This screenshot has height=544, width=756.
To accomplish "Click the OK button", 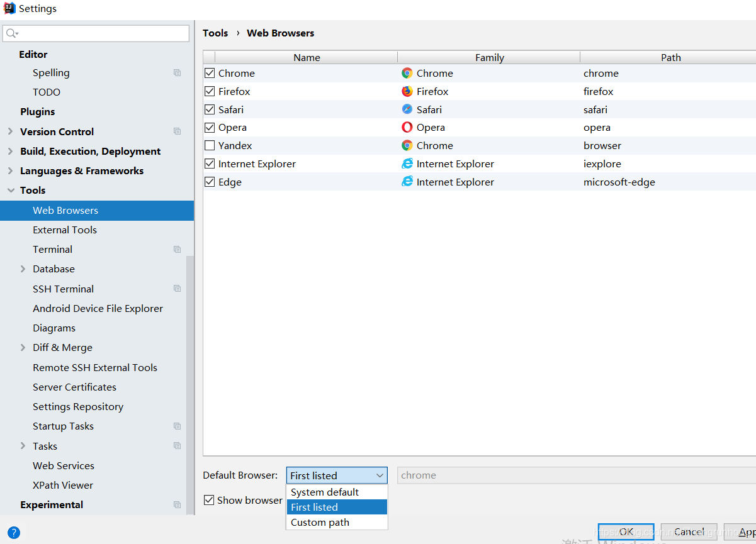I will pos(626,532).
